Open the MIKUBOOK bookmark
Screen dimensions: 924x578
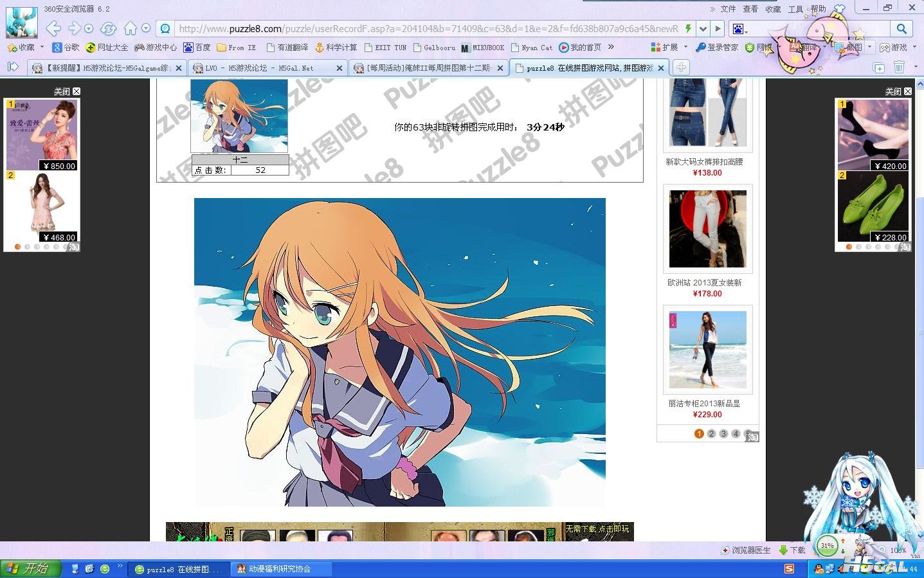pyautogui.click(x=483, y=48)
